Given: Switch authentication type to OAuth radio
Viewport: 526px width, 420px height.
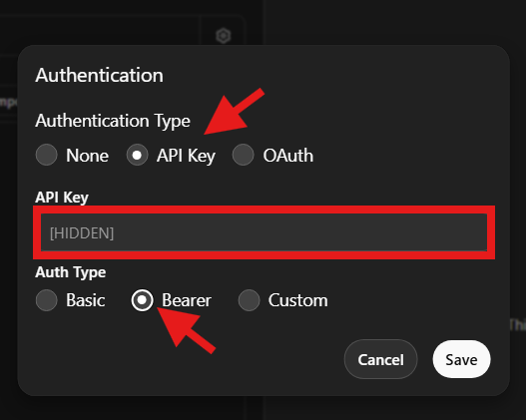Looking at the screenshot, I should click(244, 155).
